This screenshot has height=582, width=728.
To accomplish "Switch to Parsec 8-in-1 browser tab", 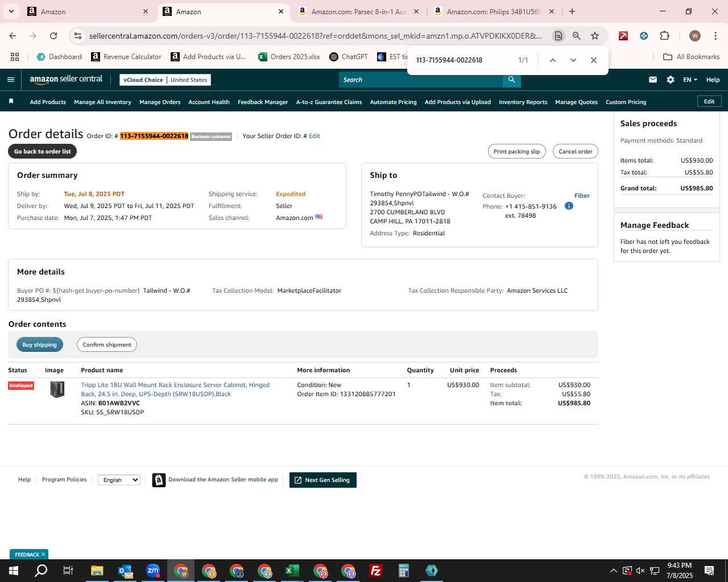I will (359, 11).
